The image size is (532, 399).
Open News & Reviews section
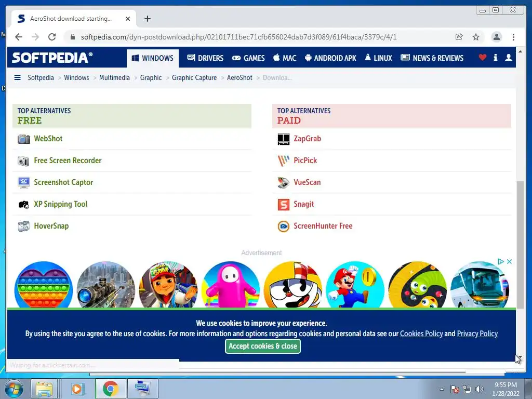[x=432, y=58]
